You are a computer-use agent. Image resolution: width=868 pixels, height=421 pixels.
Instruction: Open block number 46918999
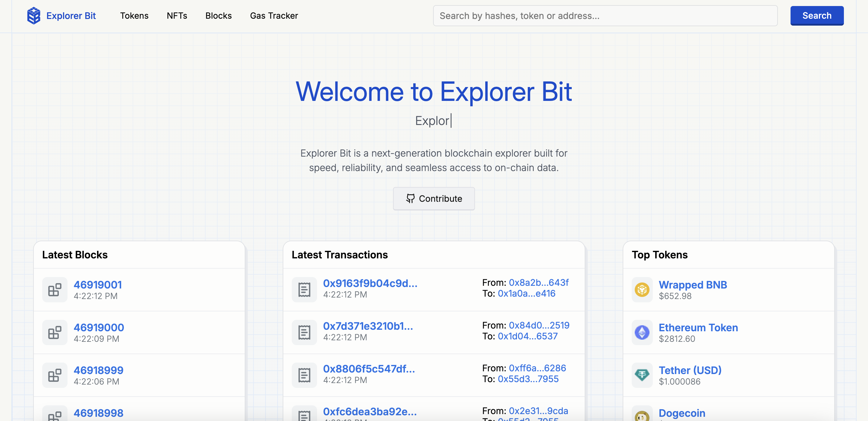coord(98,370)
